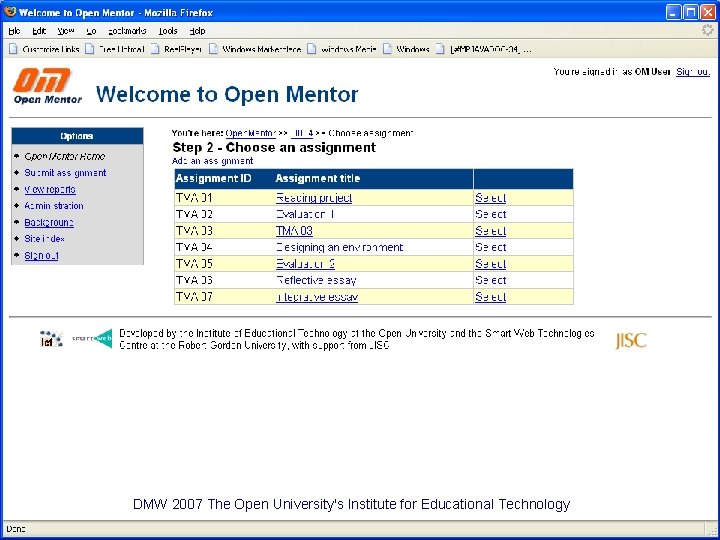Select the Reflective essay assignment

tap(490, 281)
